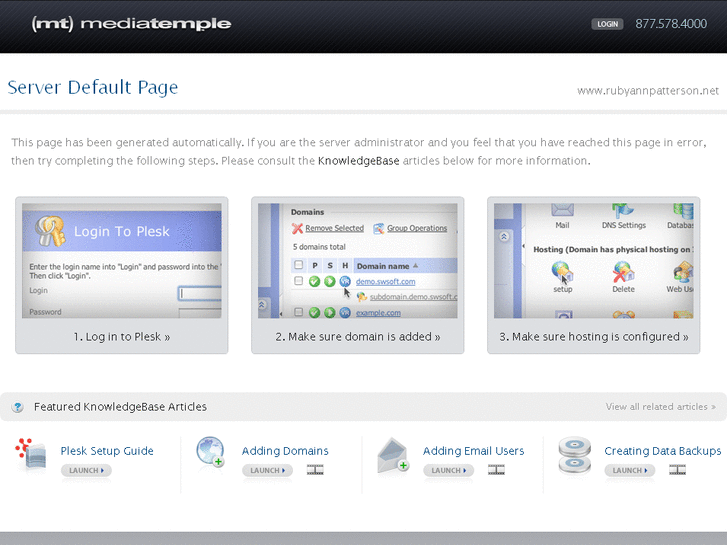Click the Adding Domains globe icon
The height and width of the screenshot is (545, 727).
pos(210,451)
